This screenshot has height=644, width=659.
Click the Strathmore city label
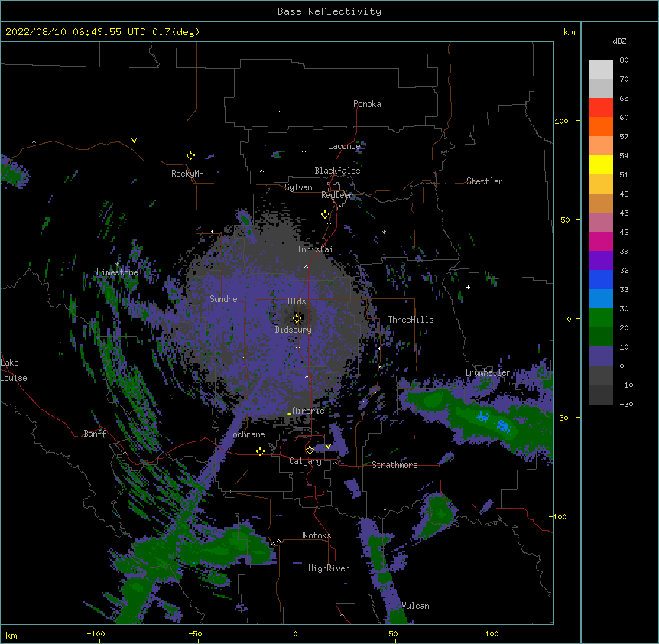(394, 465)
